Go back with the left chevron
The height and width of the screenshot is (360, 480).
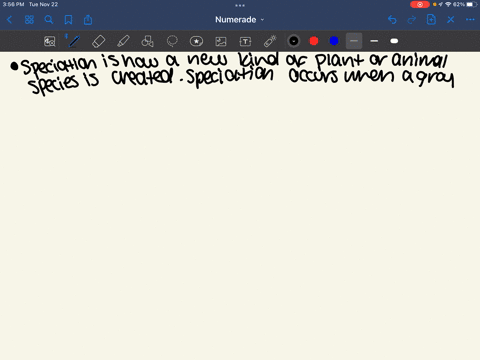(9, 20)
